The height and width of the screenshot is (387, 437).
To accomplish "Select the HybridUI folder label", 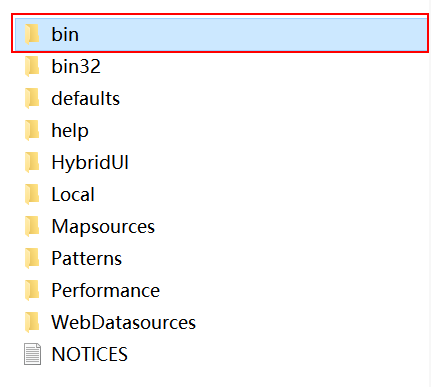I will coord(90,163).
